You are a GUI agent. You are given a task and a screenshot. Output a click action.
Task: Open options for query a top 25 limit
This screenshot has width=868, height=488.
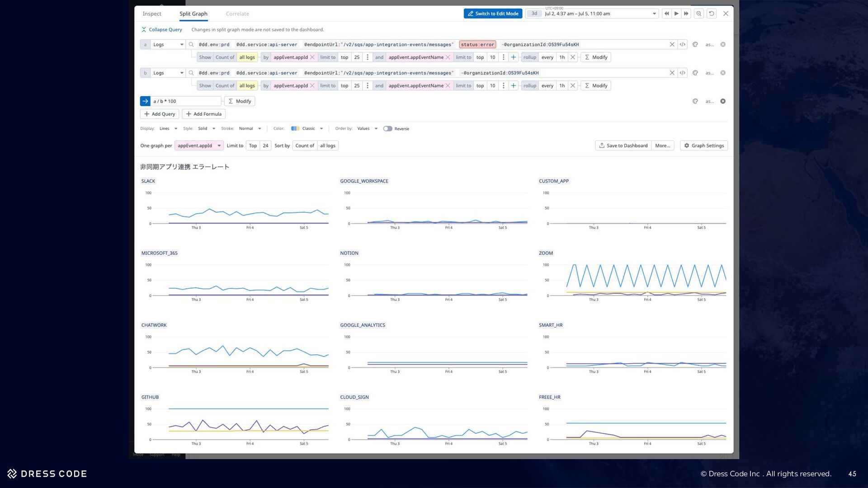pyautogui.click(x=368, y=57)
